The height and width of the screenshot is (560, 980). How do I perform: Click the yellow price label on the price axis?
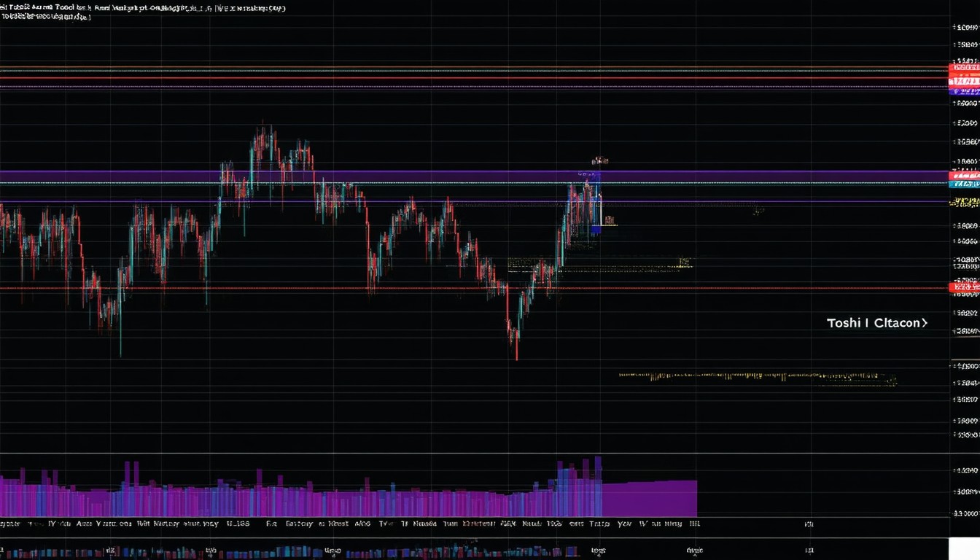coord(964,202)
